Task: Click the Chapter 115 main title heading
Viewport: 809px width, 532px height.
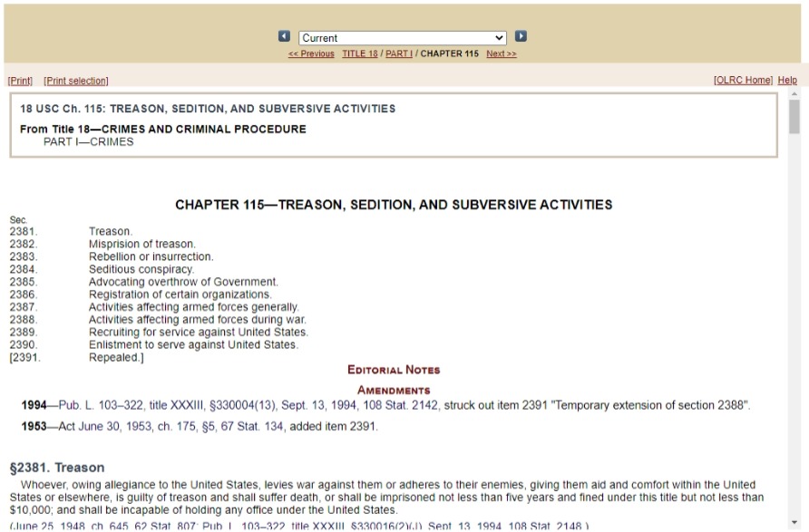Action: (x=394, y=205)
